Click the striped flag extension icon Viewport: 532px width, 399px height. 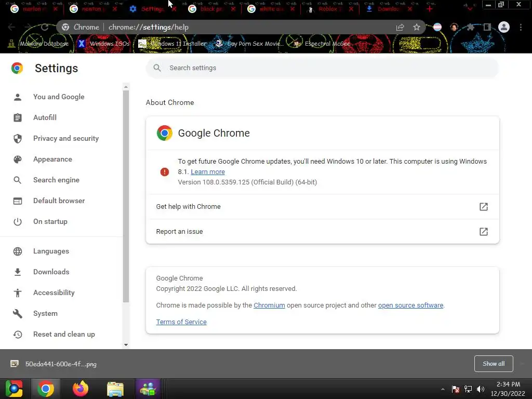point(437,27)
